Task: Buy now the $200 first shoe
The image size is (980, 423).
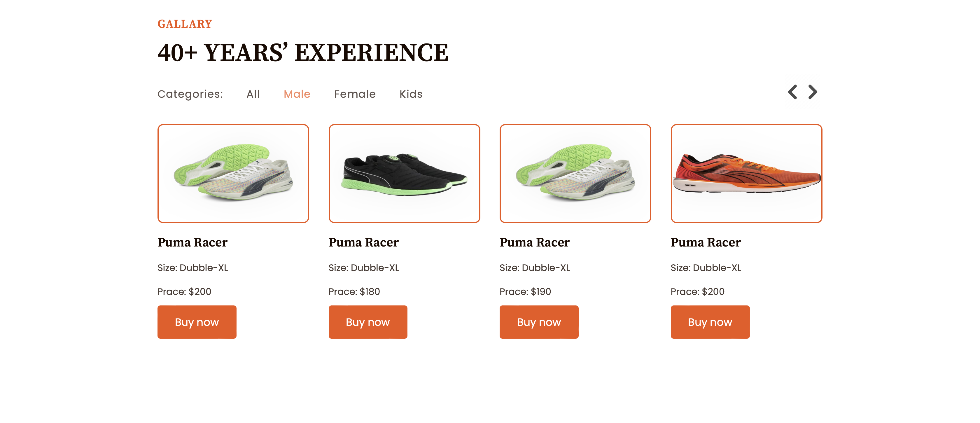Action: [x=197, y=322]
